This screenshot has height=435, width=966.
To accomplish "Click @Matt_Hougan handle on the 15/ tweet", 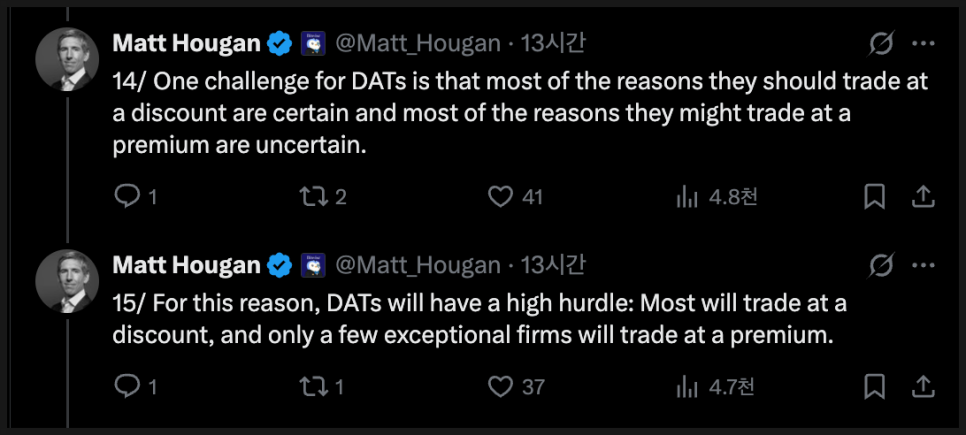I will [x=416, y=265].
